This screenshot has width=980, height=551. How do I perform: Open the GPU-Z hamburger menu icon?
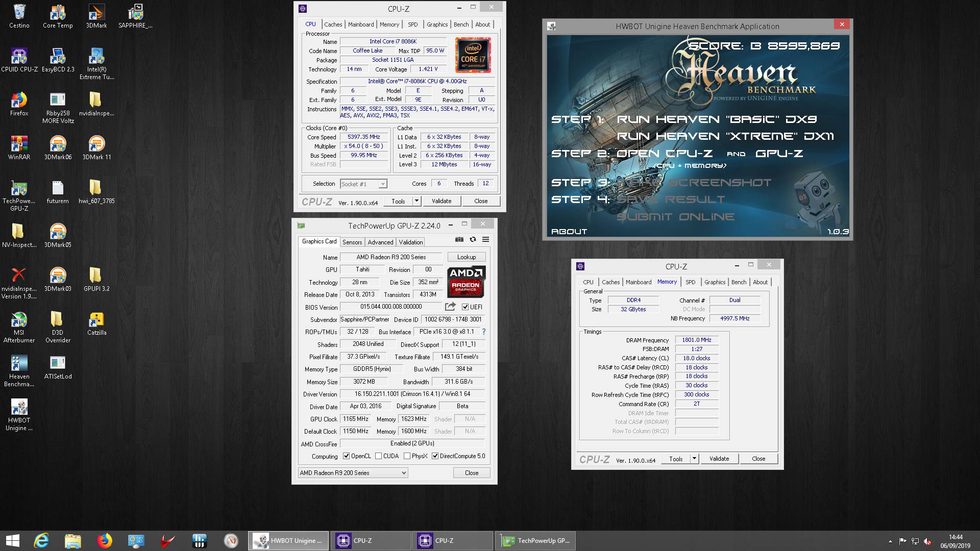(x=486, y=239)
